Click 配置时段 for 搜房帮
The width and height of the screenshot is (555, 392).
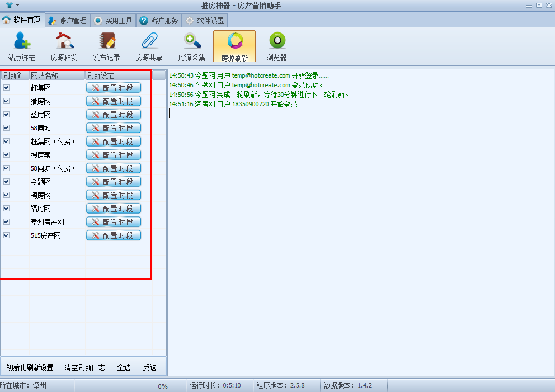point(114,155)
